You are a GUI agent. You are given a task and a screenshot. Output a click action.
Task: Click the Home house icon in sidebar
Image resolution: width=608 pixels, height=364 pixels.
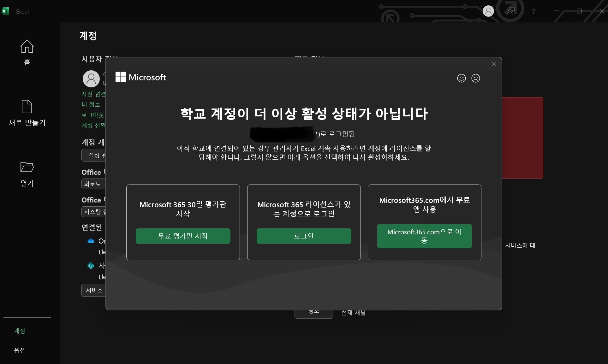[x=27, y=47]
